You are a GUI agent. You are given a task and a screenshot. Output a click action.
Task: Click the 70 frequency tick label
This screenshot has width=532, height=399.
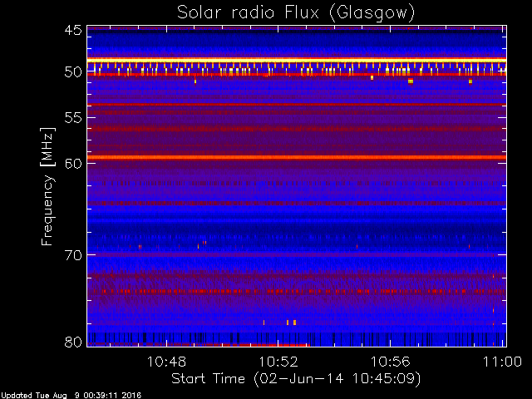pos(73,255)
